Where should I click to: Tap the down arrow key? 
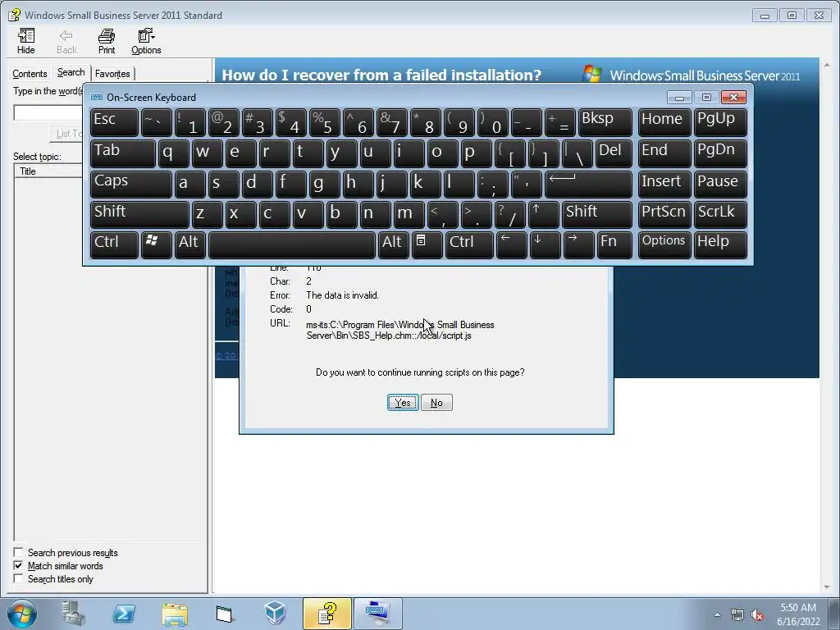point(545,244)
